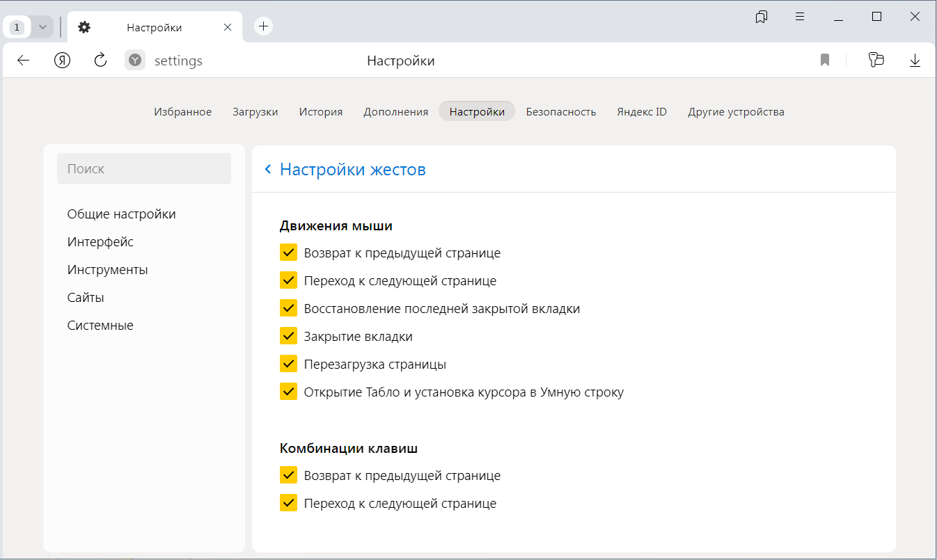Click the add new tab plus button
Image resolution: width=937 pixels, height=560 pixels.
263,26
